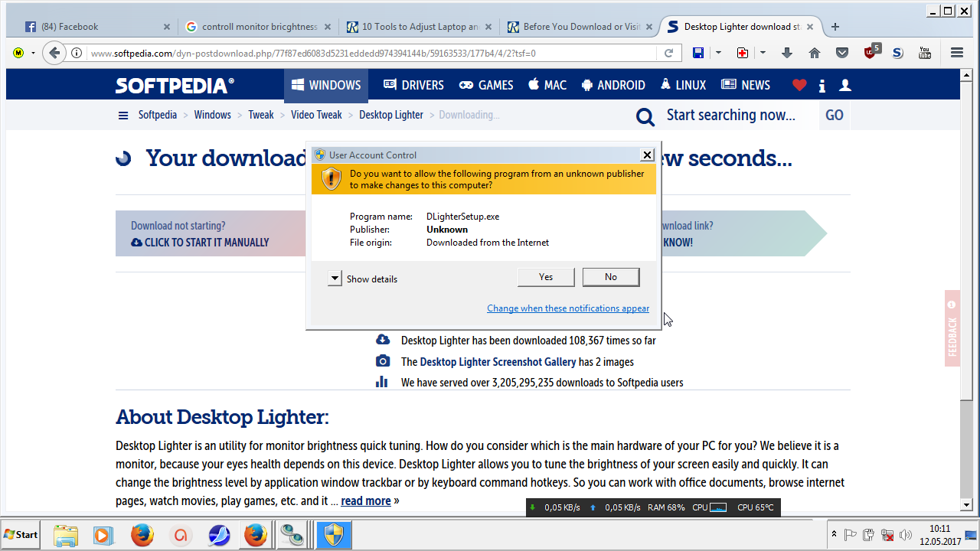Screen dimensions: 980x551
Task: Open the FEEDBACK side tab
Action: point(952,328)
